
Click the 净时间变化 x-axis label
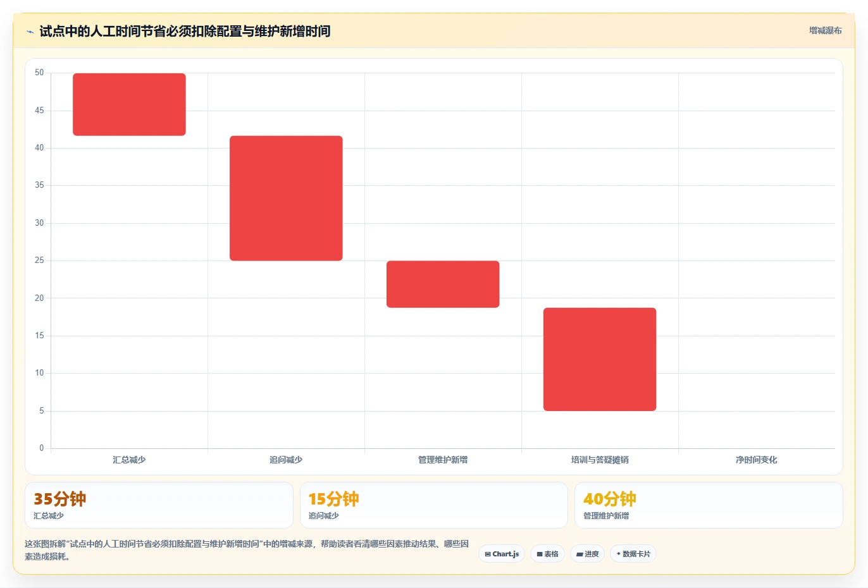757,460
